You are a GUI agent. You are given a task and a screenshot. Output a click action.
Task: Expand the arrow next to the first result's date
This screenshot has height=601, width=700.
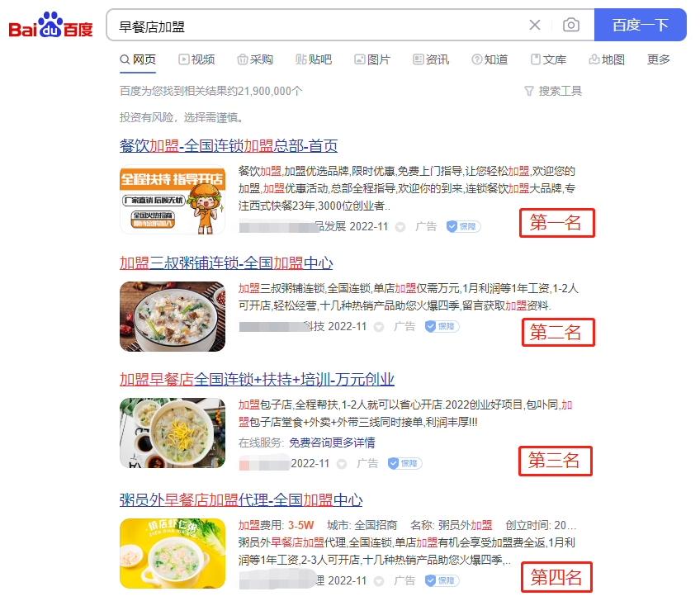pyautogui.click(x=400, y=227)
